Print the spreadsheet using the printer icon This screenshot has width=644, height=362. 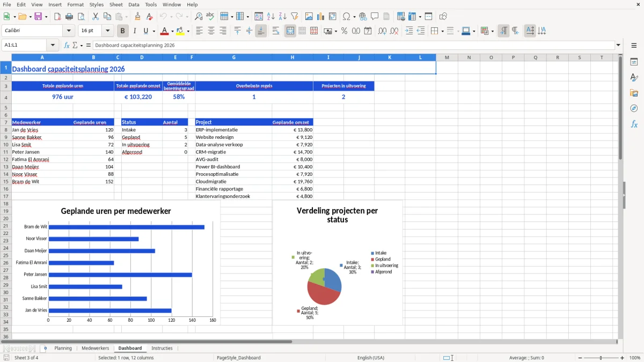[x=69, y=17]
